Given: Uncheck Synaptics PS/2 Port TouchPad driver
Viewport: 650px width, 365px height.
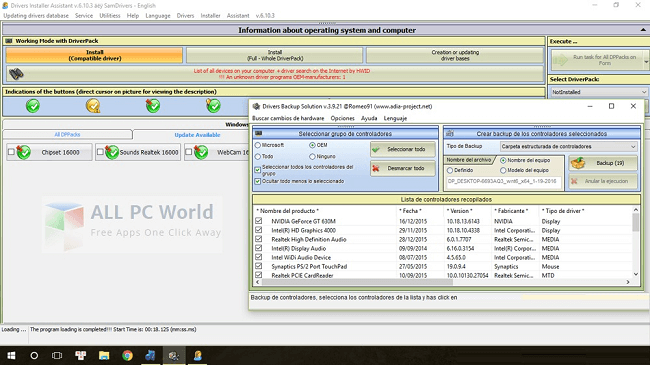Looking at the screenshot, I should click(259, 266).
